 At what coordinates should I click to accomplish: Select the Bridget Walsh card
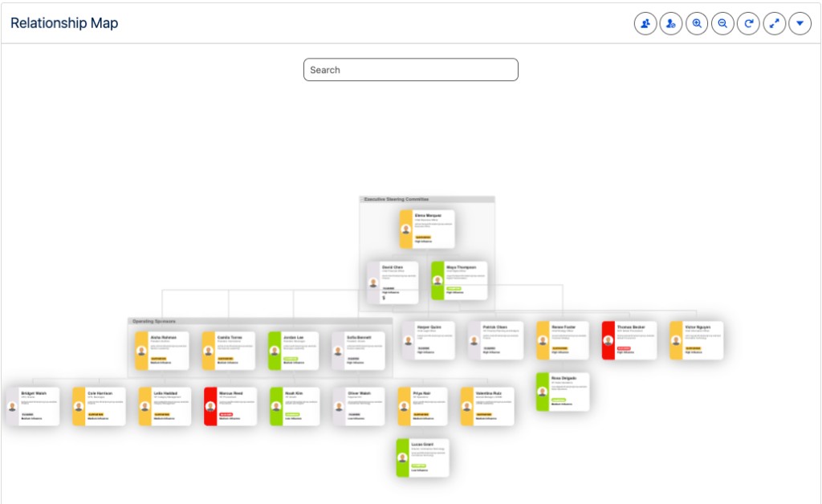click(33, 407)
